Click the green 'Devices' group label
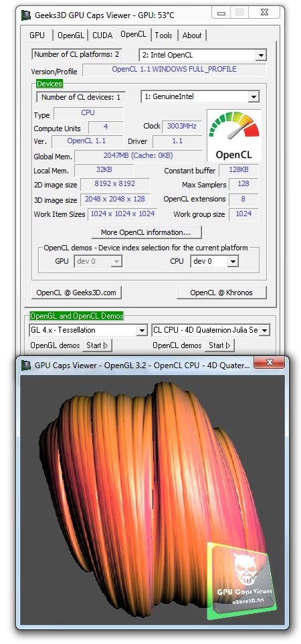The height and width of the screenshot is (644, 301). (49, 84)
